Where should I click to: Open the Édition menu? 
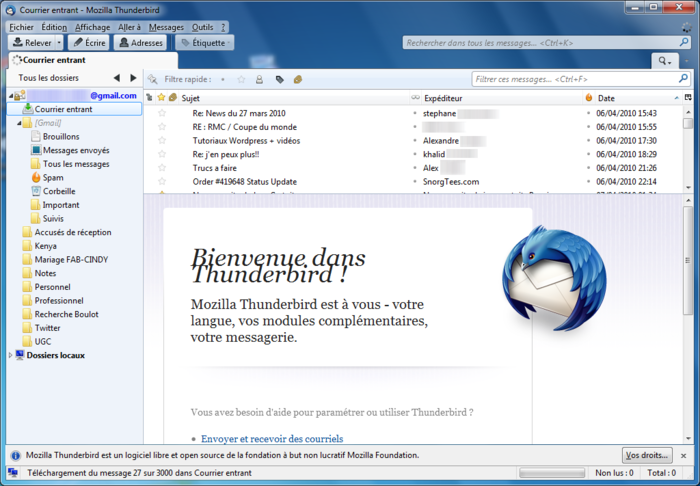click(x=54, y=27)
